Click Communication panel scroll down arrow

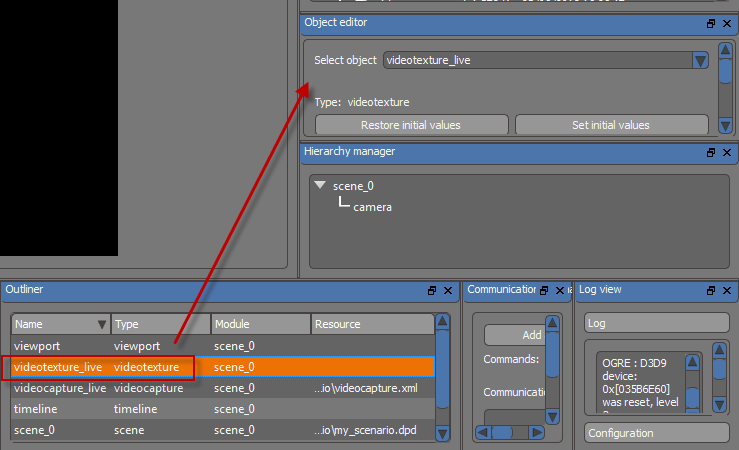pos(552,417)
